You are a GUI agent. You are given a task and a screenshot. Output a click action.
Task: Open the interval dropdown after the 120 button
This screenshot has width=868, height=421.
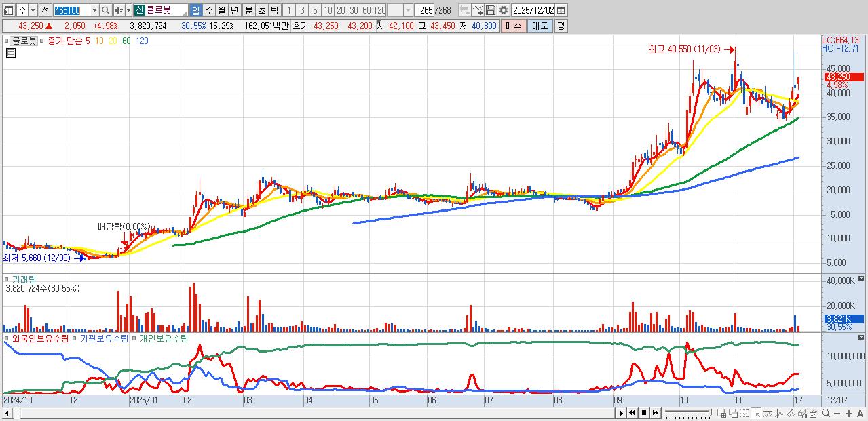click(407, 10)
